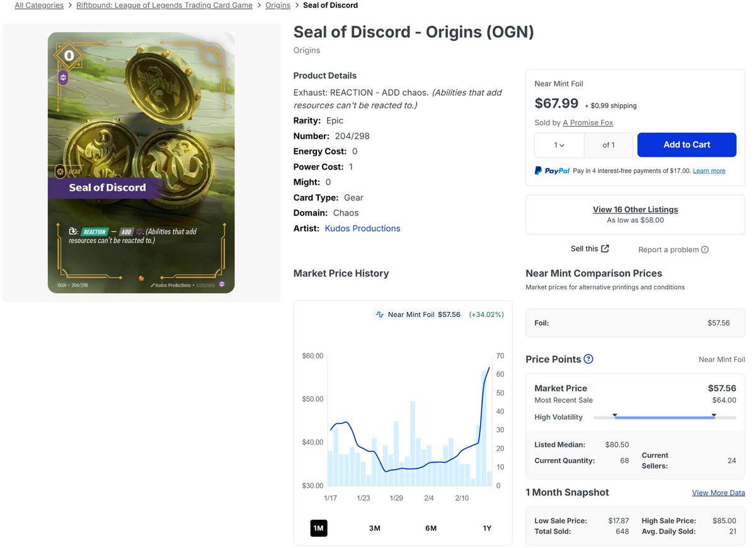756x548 pixels.
Task: Go to the Origins breadcrumb link
Action: click(x=277, y=5)
